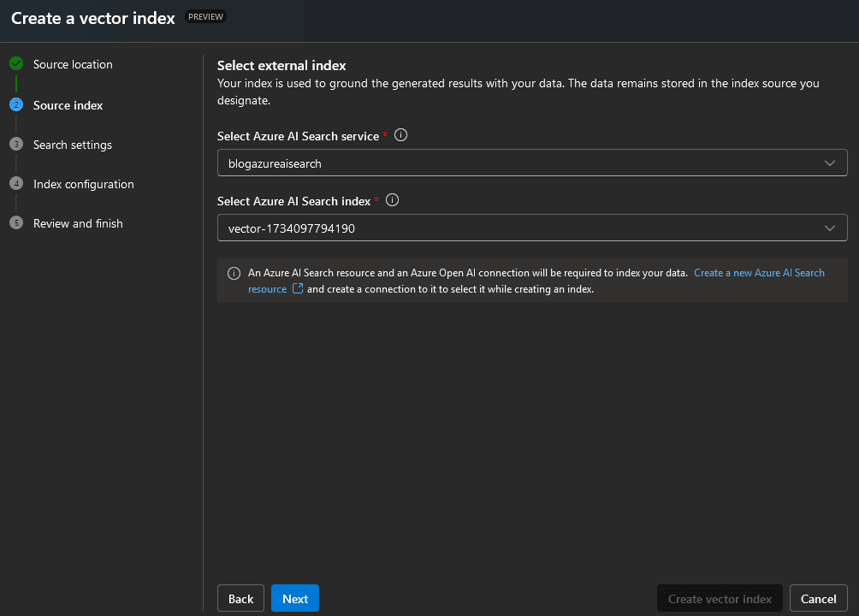Click the Next button
The height and width of the screenshot is (616, 859).
[294, 598]
